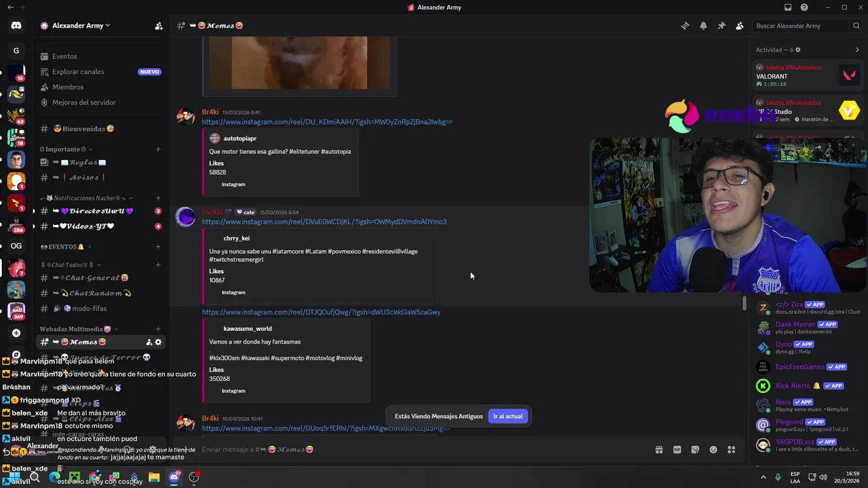Add channel via plus beside Chat Todos
This screenshot has width=868, height=488.
[x=158, y=265]
